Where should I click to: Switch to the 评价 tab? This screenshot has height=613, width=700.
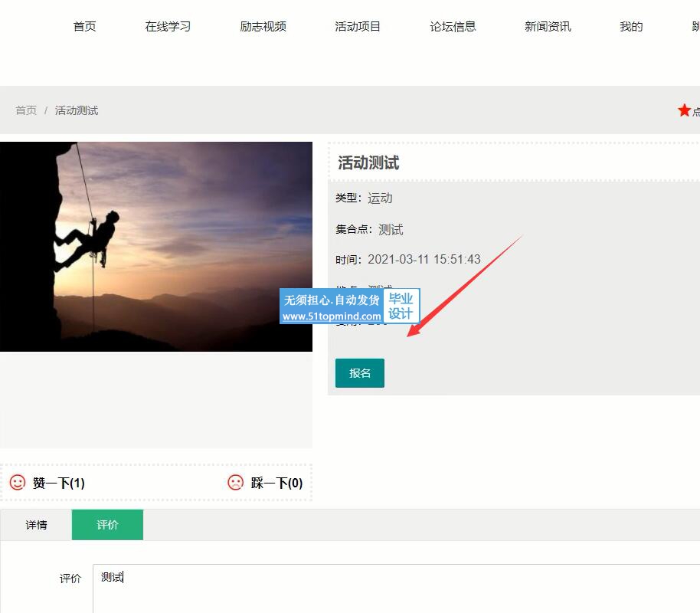pos(107,525)
